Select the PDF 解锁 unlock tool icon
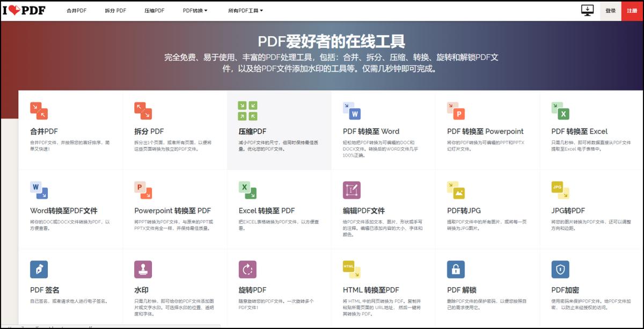The image size is (644, 329). coord(456,269)
